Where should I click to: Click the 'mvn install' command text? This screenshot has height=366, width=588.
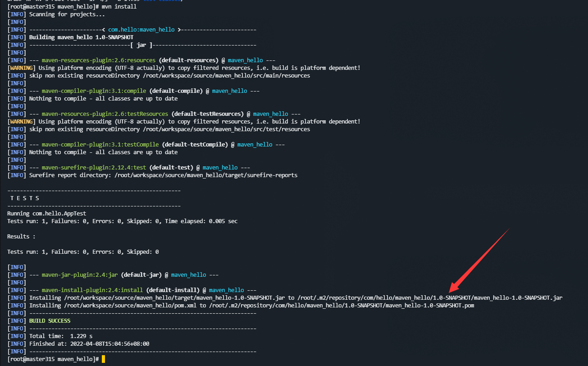pos(119,7)
